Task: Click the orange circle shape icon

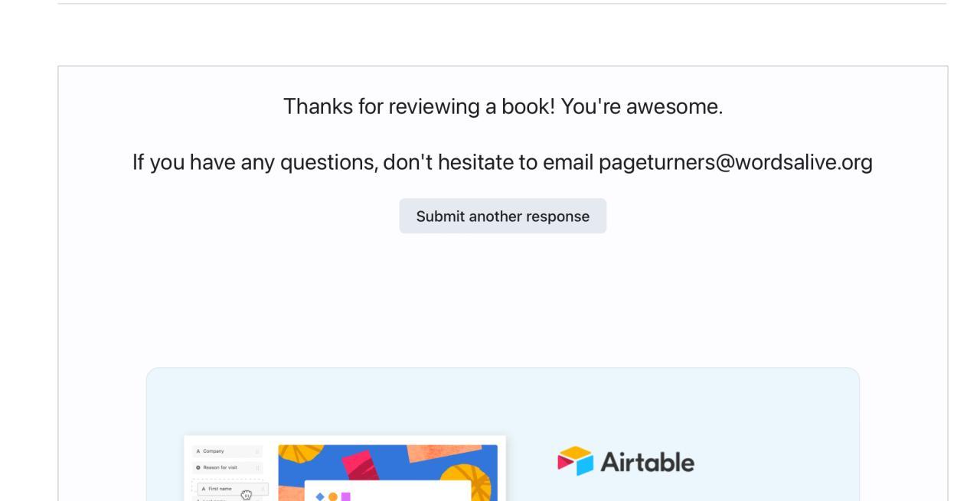Action: point(332,496)
